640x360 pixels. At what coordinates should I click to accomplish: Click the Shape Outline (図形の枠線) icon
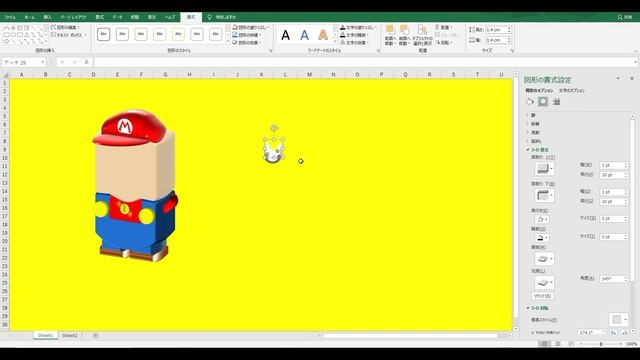pos(235,35)
